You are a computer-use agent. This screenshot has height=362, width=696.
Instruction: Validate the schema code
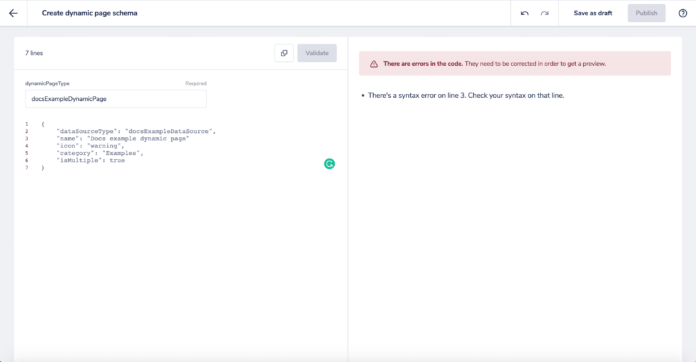click(x=317, y=53)
